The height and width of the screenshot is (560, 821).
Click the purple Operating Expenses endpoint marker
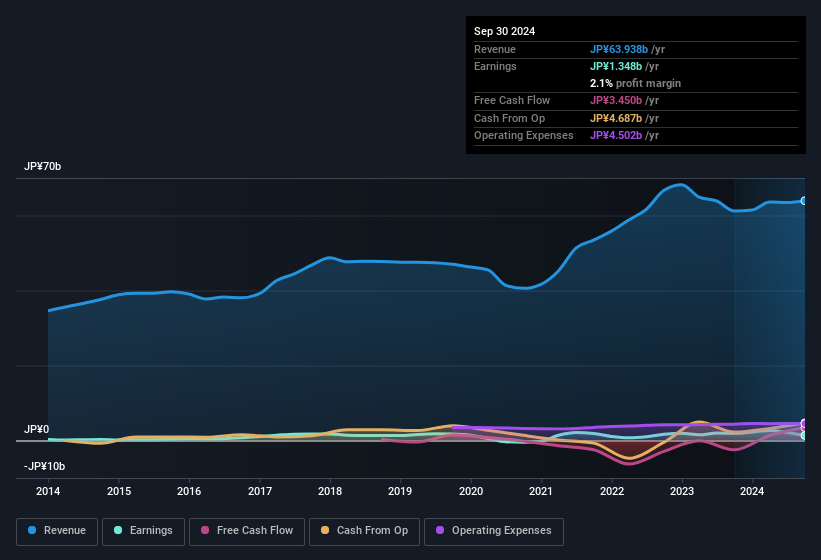804,423
